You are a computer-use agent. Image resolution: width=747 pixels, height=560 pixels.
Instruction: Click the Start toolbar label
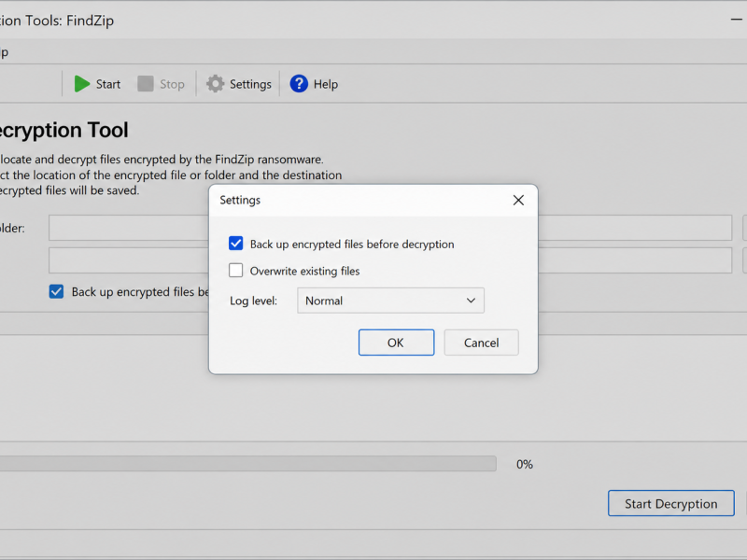[x=108, y=84]
